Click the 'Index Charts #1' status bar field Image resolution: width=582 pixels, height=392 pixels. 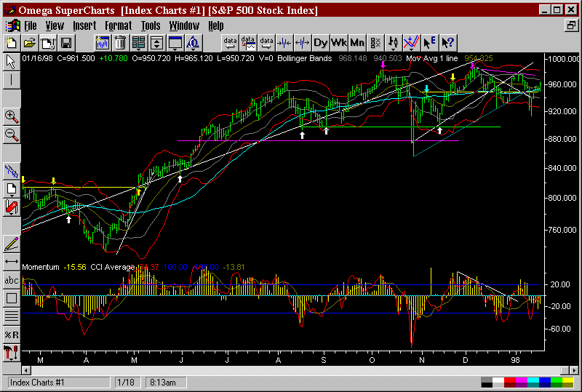click(x=59, y=383)
